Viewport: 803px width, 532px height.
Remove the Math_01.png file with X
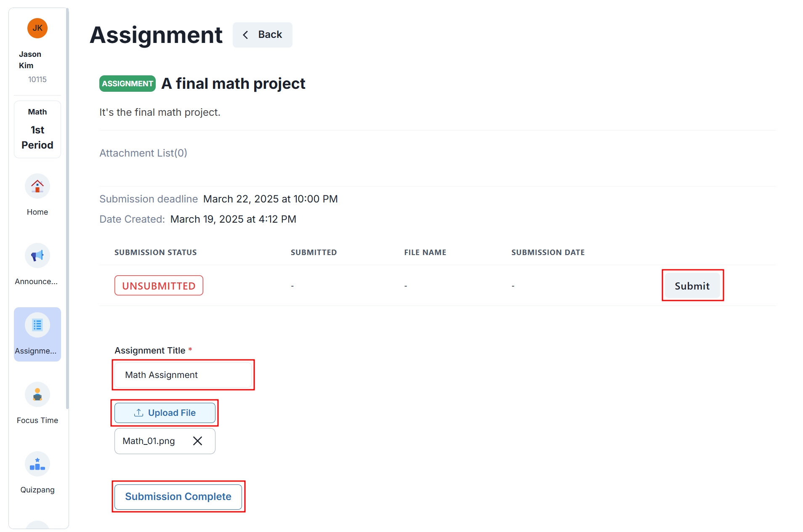tap(197, 441)
